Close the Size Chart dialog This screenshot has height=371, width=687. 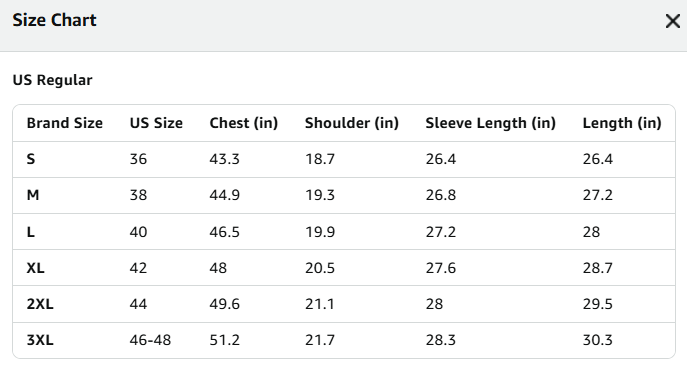(x=673, y=21)
